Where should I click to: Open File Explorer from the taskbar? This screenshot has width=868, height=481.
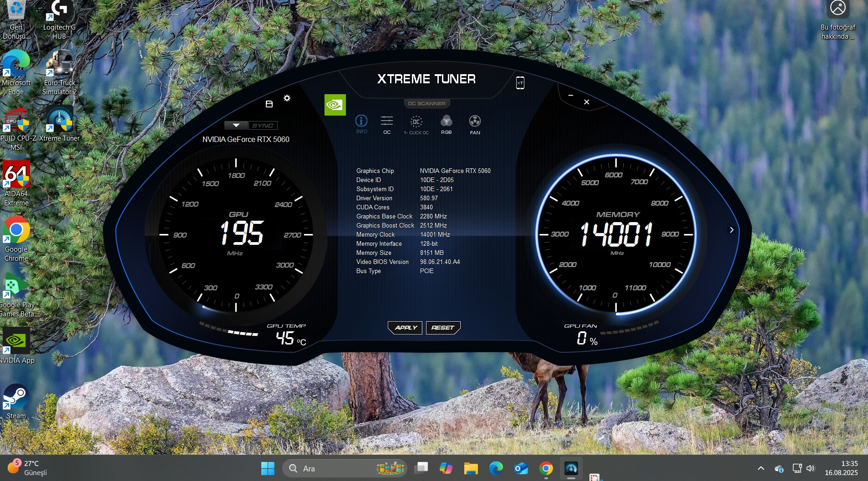click(471, 468)
